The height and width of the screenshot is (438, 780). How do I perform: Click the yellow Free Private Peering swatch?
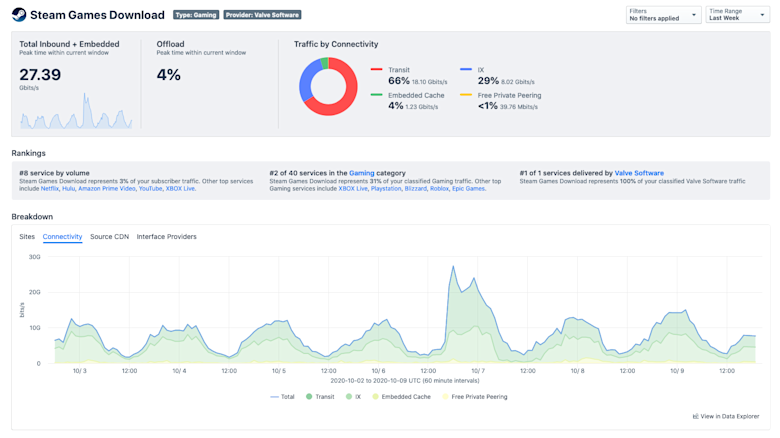coord(466,95)
